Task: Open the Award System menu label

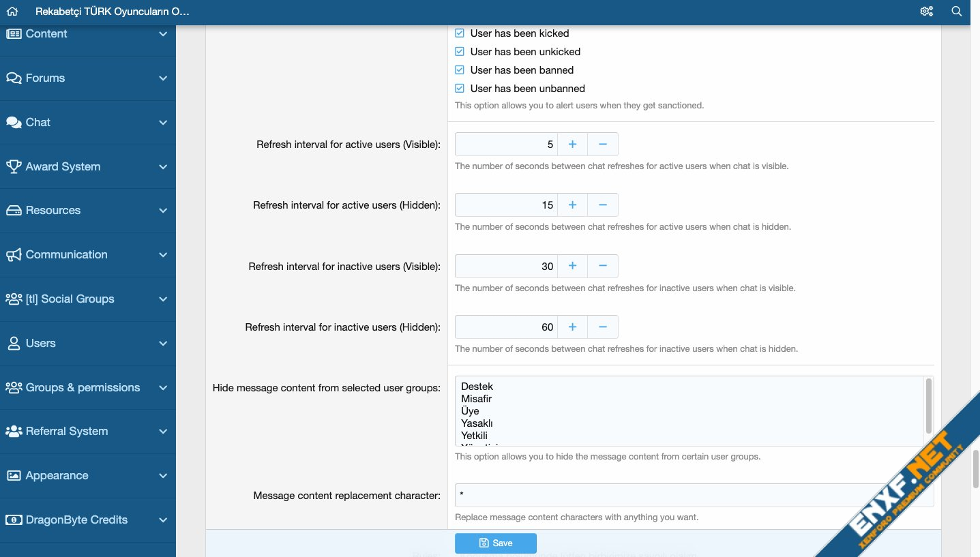Action: (63, 166)
